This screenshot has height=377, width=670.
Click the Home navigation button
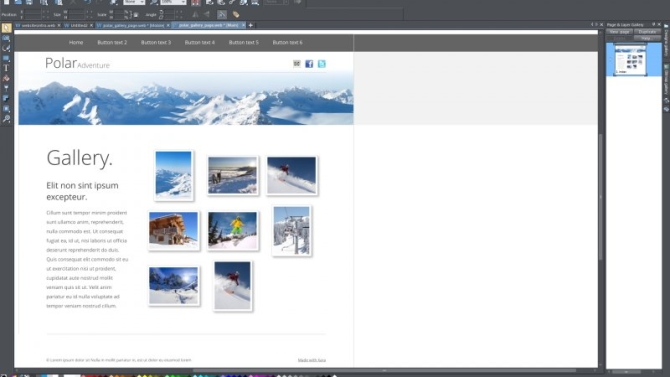76,43
